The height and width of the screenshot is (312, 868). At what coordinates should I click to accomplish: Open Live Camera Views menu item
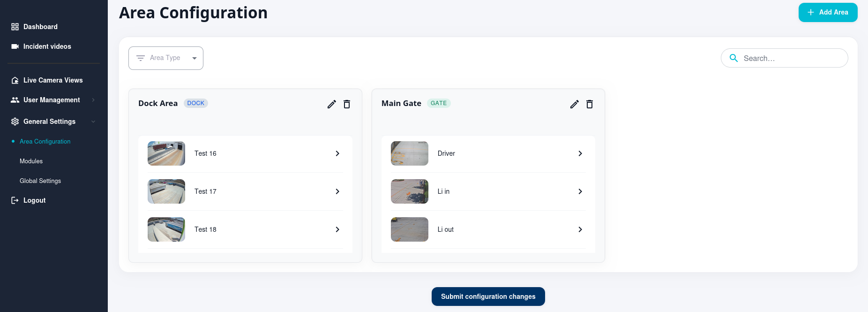[x=54, y=80]
